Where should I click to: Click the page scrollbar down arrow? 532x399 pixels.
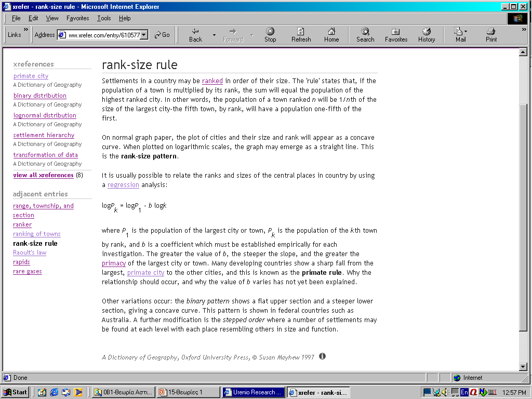tap(523, 367)
